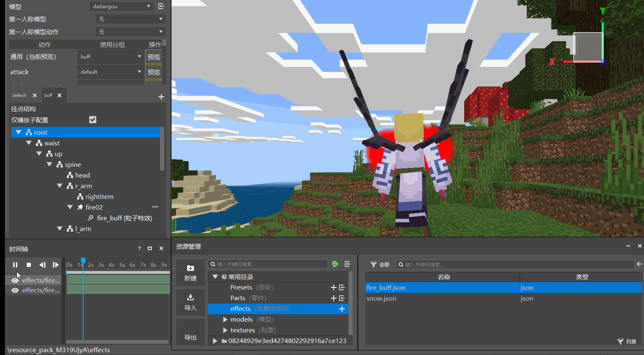Click the refresh check icon beside resource search
644x355 pixels.
pos(335,264)
